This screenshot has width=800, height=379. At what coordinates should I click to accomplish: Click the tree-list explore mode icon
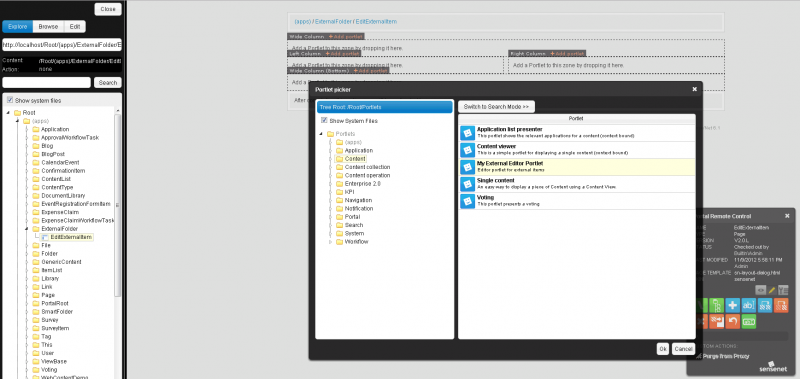pos(783,290)
